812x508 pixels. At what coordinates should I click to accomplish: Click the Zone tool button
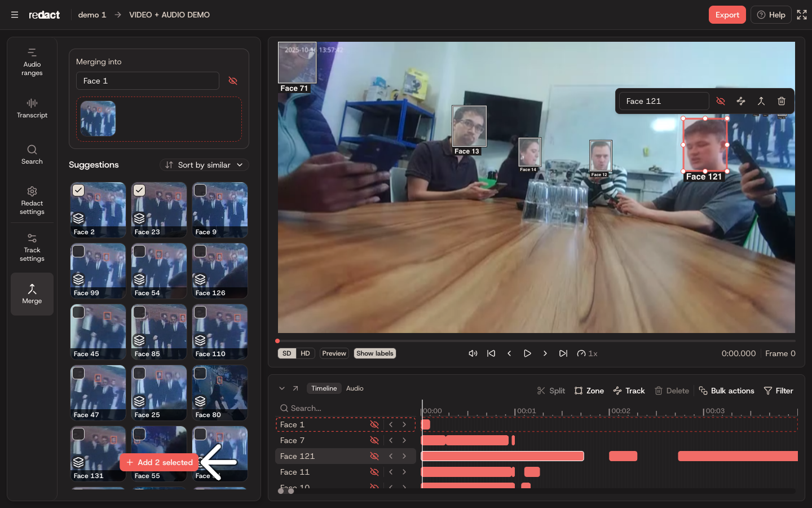point(589,391)
